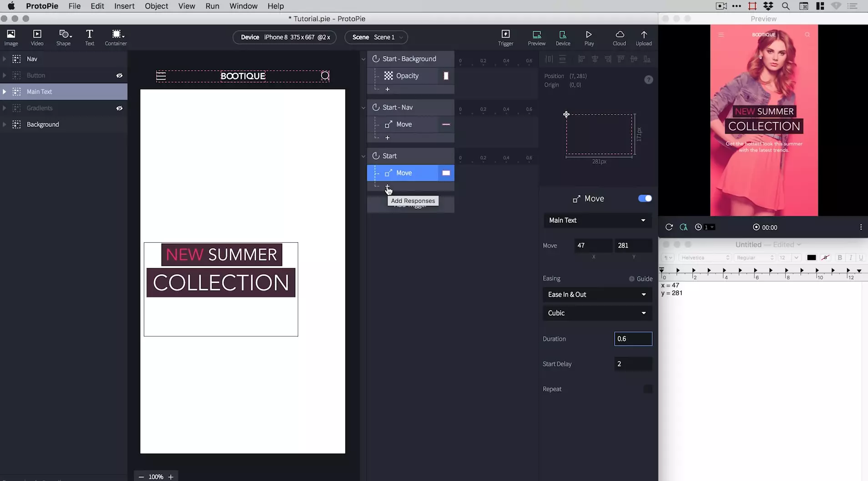Image resolution: width=868 pixels, height=481 pixels.
Task: Collapse the Start - Nav trigger
Action: click(363, 108)
